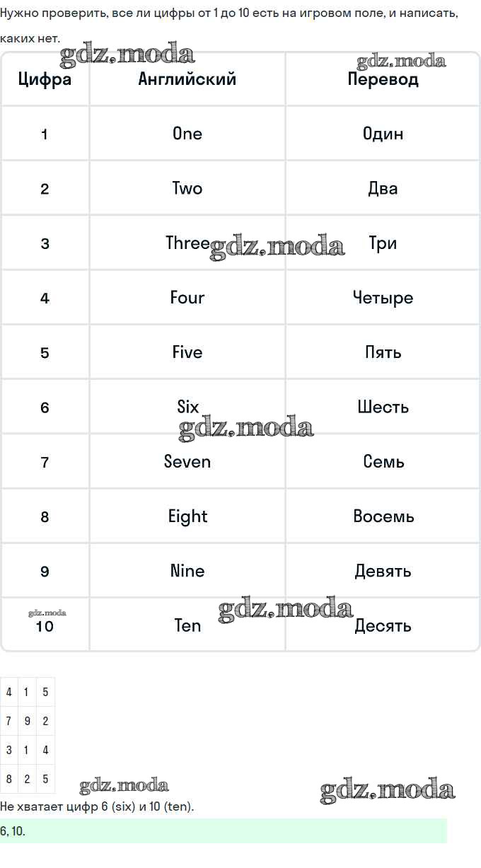Select the 'Nine' cell

coord(187,571)
